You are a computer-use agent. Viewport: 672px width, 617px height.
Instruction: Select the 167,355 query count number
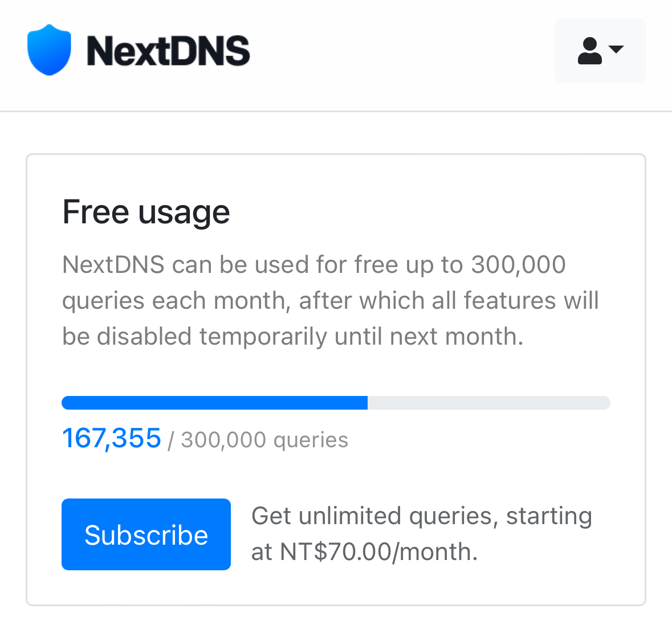111,438
